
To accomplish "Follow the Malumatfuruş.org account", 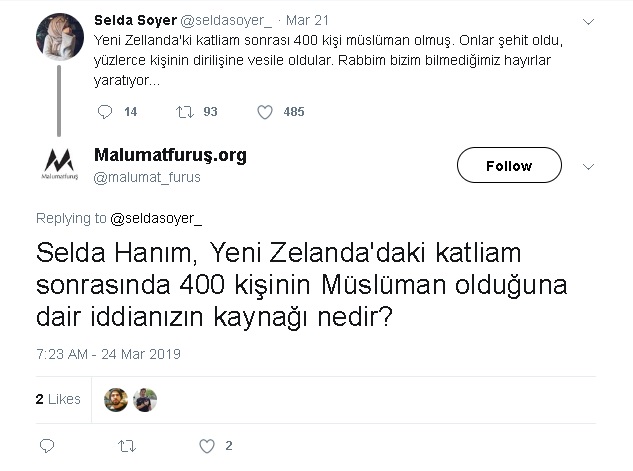I will pyautogui.click(x=508, y=166).
